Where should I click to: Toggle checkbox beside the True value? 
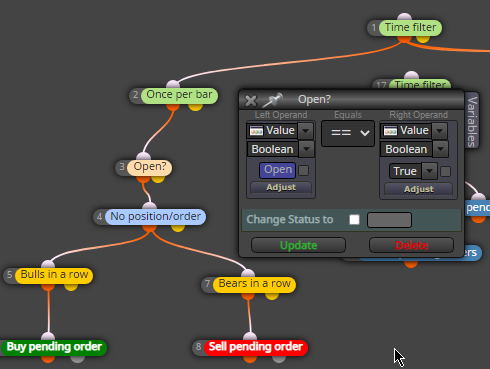click(x=445, y=171)
